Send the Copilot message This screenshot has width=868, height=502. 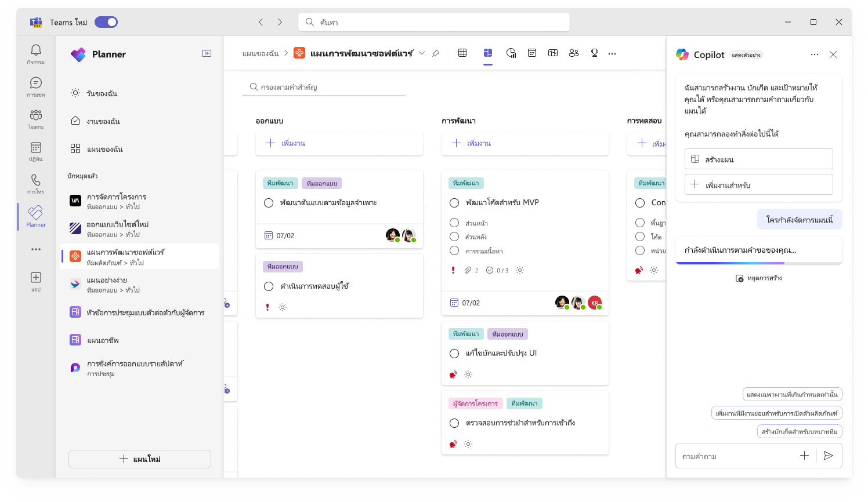tap(829, 456)
